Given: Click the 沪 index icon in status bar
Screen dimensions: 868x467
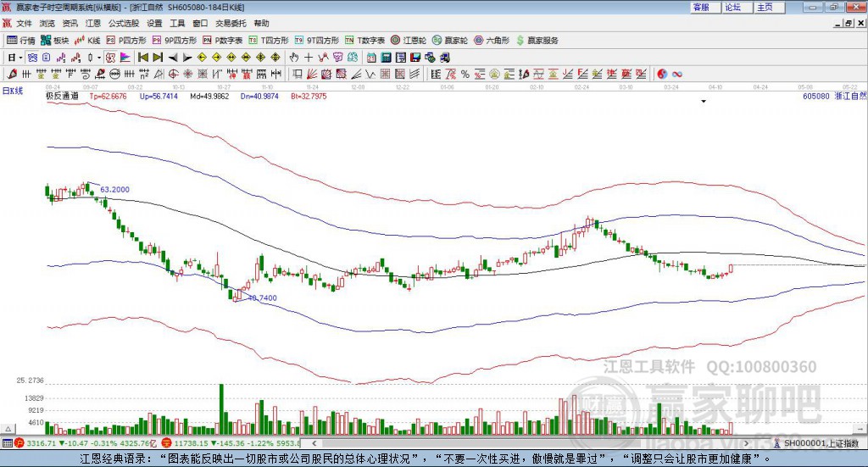Looking at the screenshot, I should [19, 443].
